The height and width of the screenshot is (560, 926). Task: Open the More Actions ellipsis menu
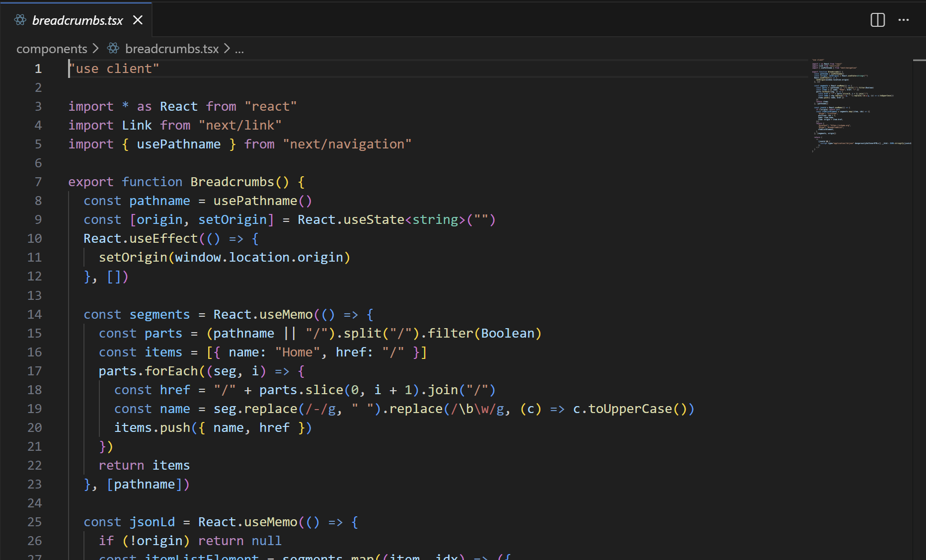903,20
